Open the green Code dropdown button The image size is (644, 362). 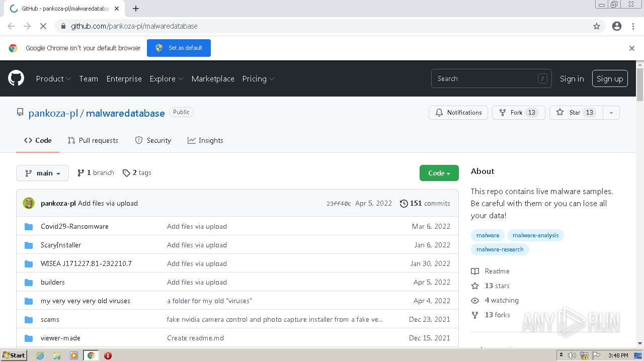point(439,173)
